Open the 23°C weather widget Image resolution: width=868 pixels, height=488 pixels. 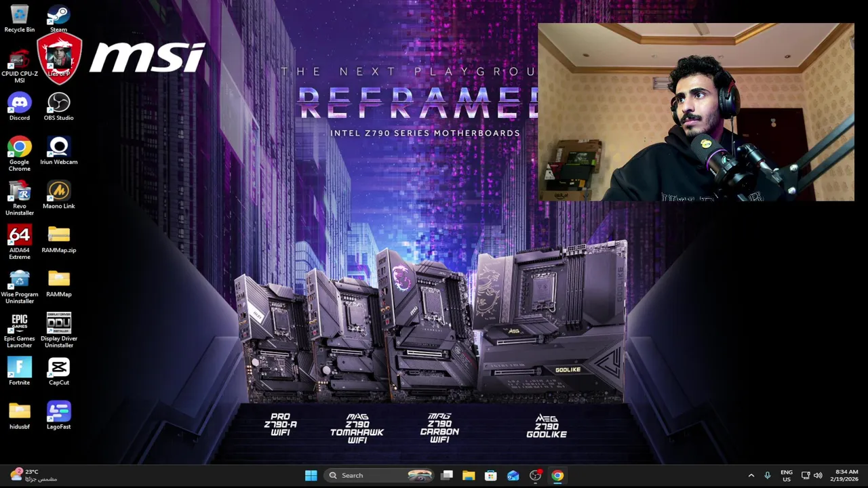(33, 475)
